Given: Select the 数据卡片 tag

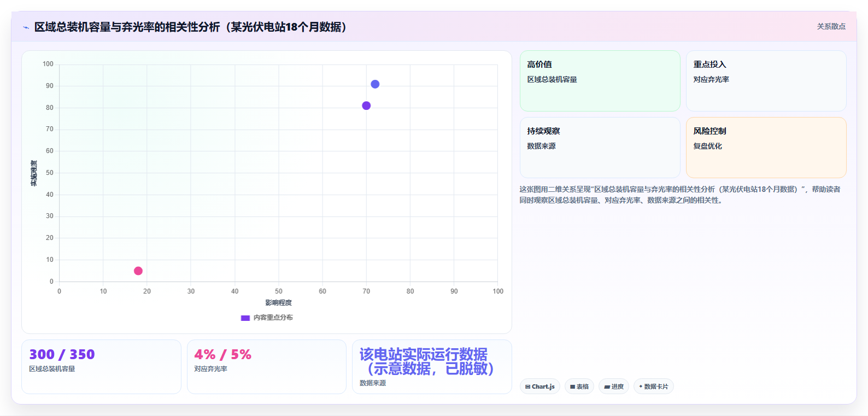Looking at the screenshot, I should click(654, 386).
